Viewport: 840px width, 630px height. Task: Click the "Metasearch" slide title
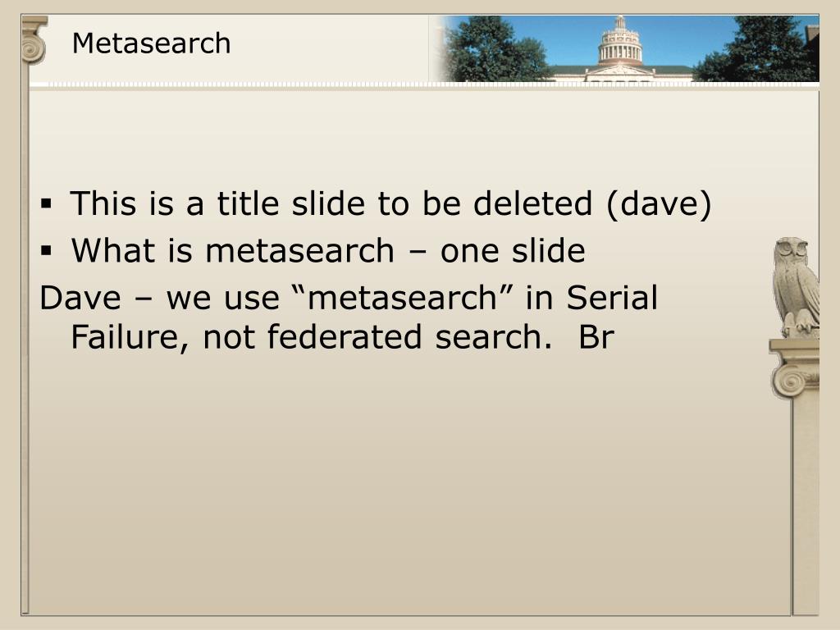click(x=152, y=43)
